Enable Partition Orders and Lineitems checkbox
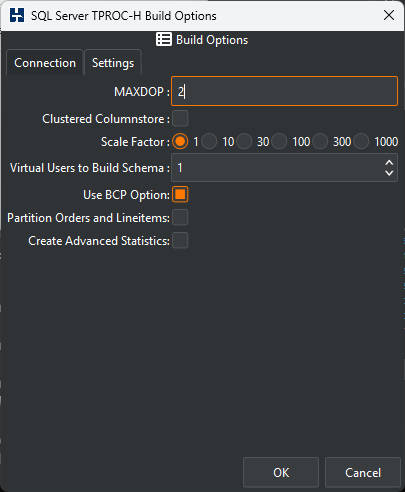Image resolution: width=405 pixels, height=492 pixels. click(x=180, y=218)
